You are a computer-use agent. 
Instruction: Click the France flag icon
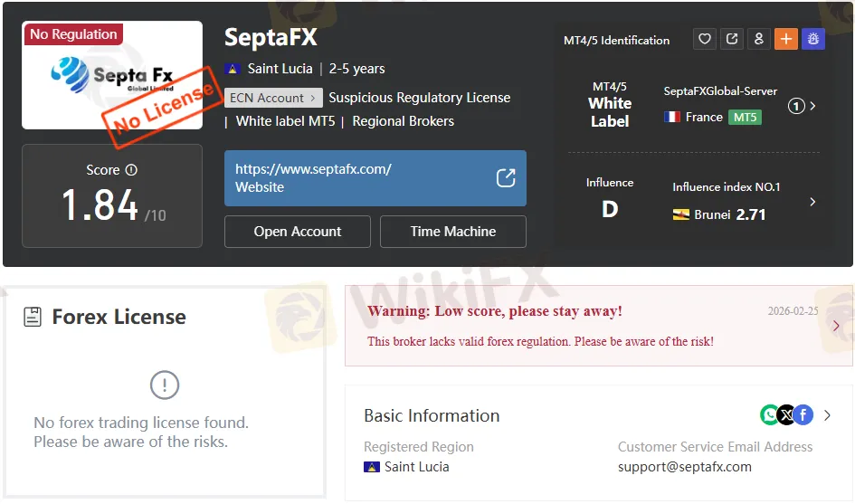click(672, 117)
